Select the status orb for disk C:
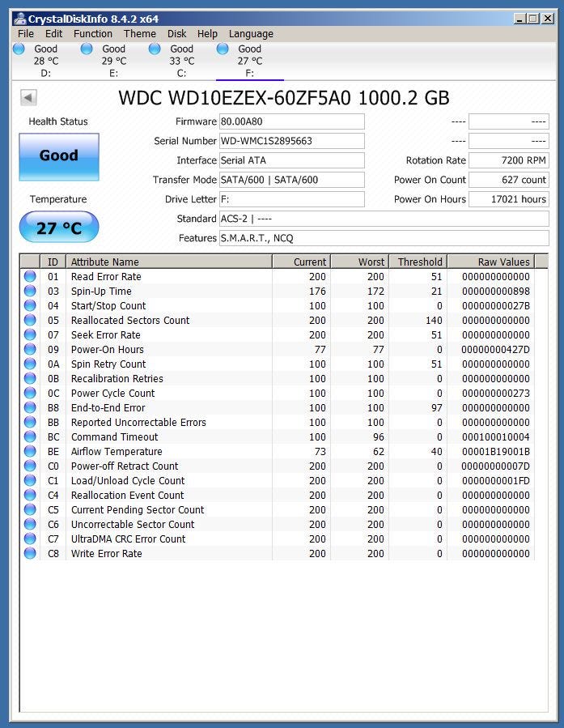The width and height of the screenshot is (564, 728). point(155,49)
